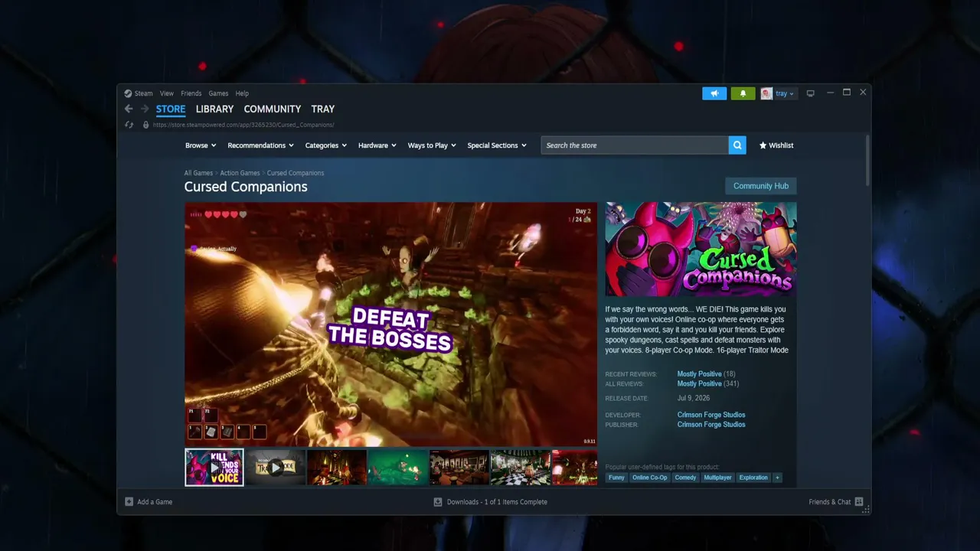Image resolution: width=980 pixels, height=551 pixels.
Task: Click the Friends & Chat label
Action: pyautogui.click(x=830, y=502)
